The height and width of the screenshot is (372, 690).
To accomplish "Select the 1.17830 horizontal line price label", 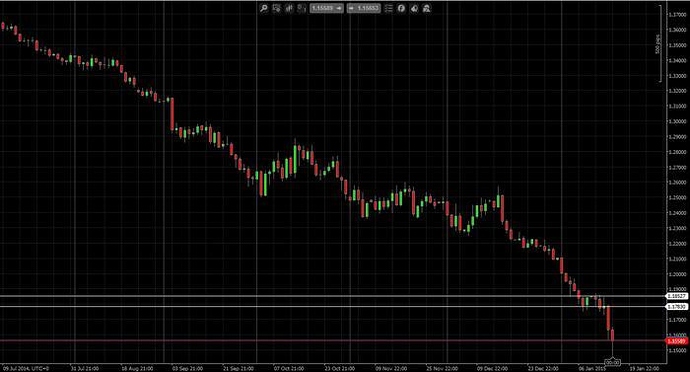I will [677, 306].
